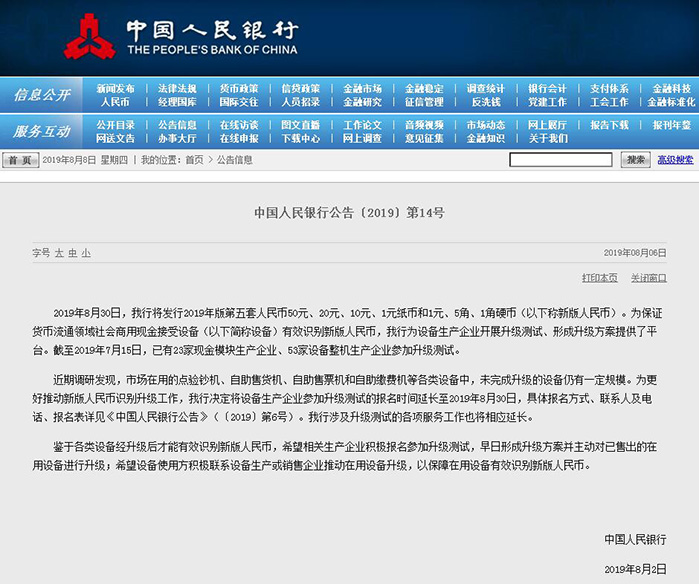Open the 金融稳定 menu item

pyautogui.click(x=424, y=89)
